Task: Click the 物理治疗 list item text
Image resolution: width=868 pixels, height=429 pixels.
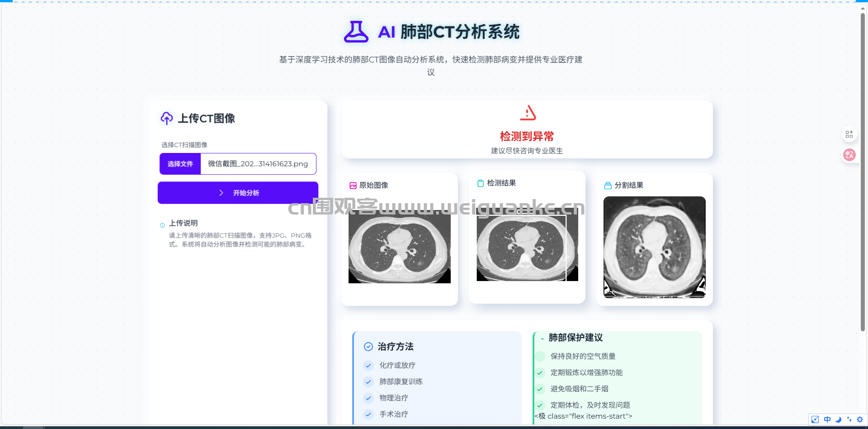Action: 394,398
